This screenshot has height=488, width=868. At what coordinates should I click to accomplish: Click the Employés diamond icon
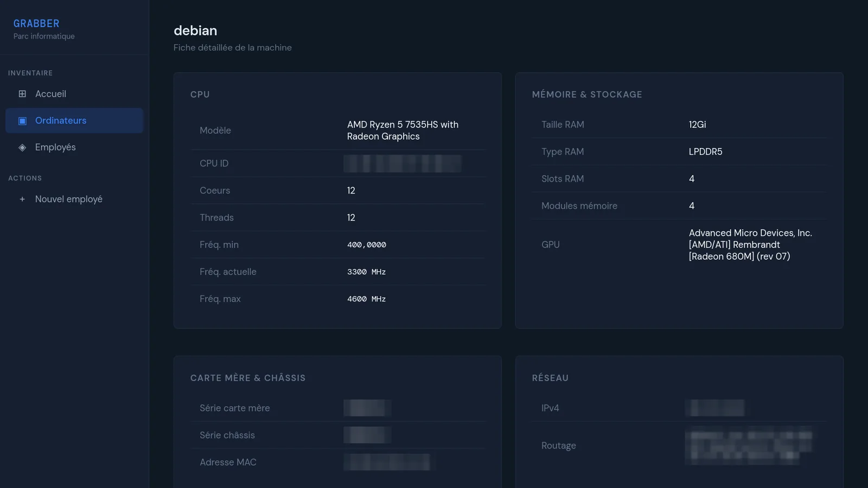pyautogui.click(x=22, y=147)
